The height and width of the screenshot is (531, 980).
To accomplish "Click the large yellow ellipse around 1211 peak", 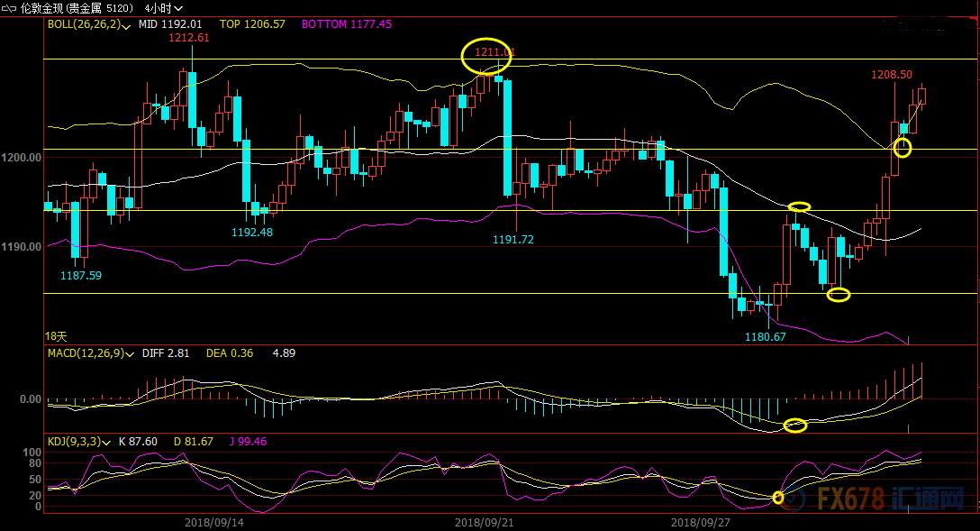I will pos(487,56).
